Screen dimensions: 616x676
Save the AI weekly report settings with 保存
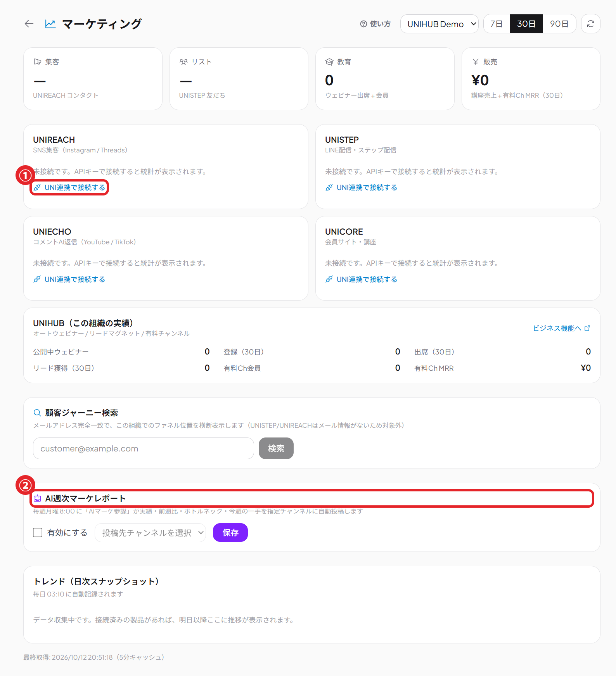pos(230,533)
